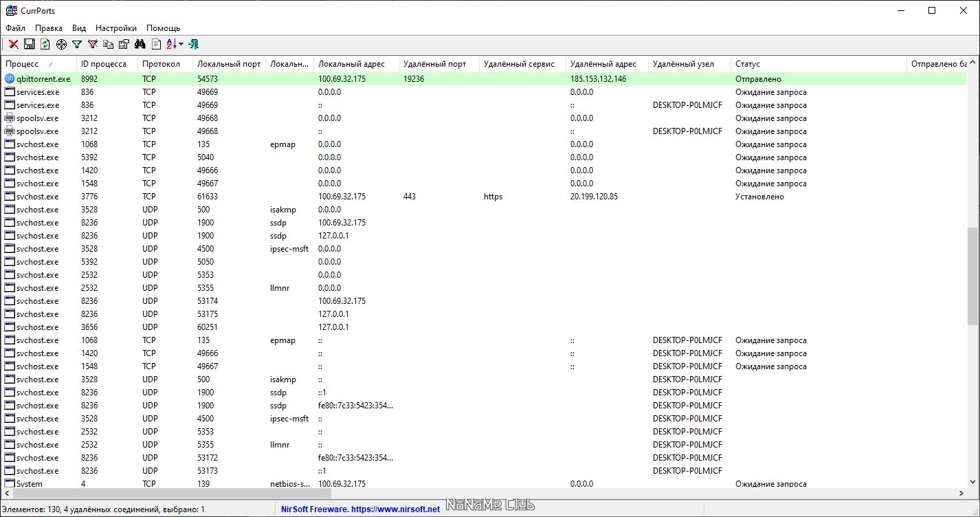
Task: Click the System process icon in last row
Action: tap(10, 484)
